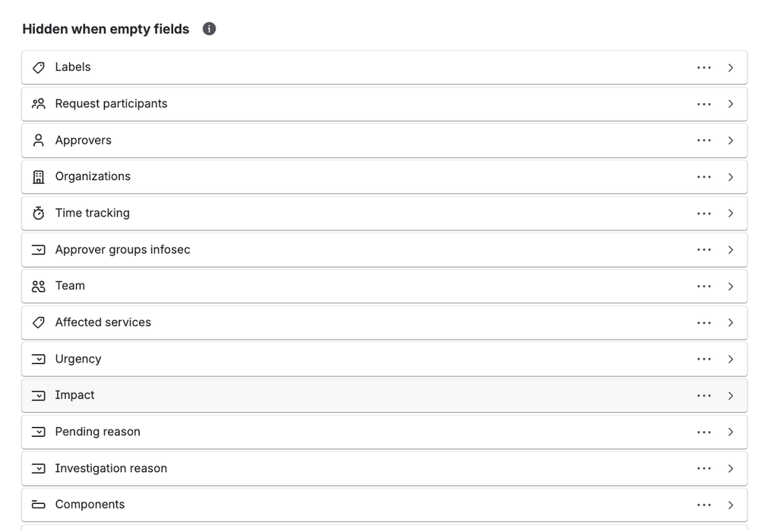Expand the Affected services chevron

[x=731, y=323]
